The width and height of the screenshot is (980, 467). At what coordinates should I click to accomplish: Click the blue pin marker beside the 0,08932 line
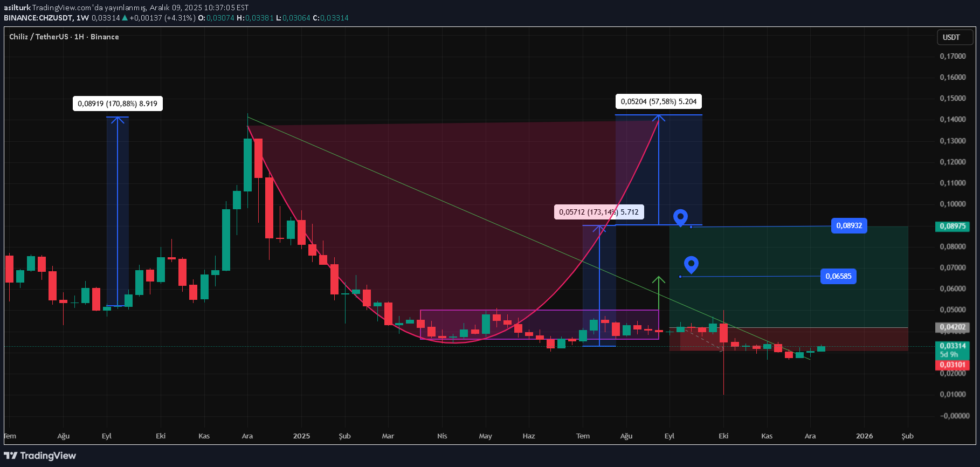pos(680,217)
